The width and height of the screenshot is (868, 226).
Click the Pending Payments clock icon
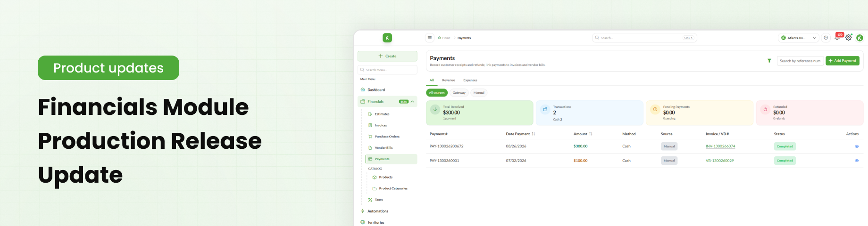655,109
